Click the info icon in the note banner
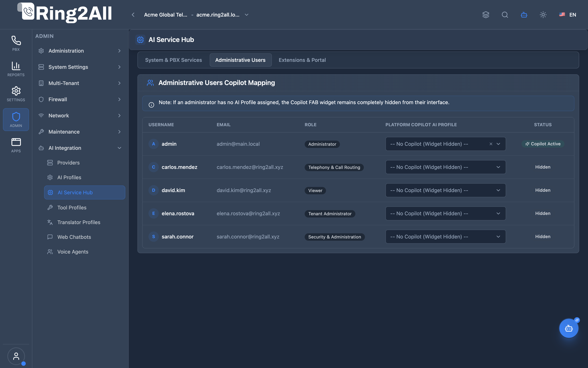The width and height of the screenshot is (588, 368). pos(151,105)
